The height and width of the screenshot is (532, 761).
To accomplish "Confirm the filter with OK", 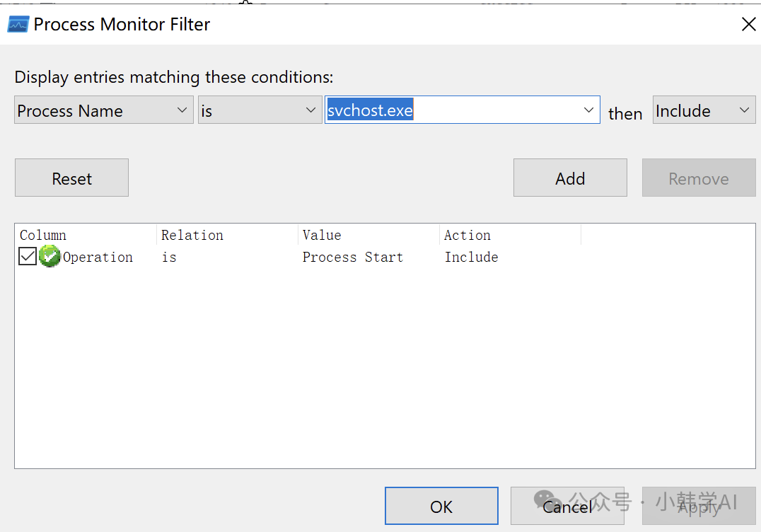I will tap(441, 507).
